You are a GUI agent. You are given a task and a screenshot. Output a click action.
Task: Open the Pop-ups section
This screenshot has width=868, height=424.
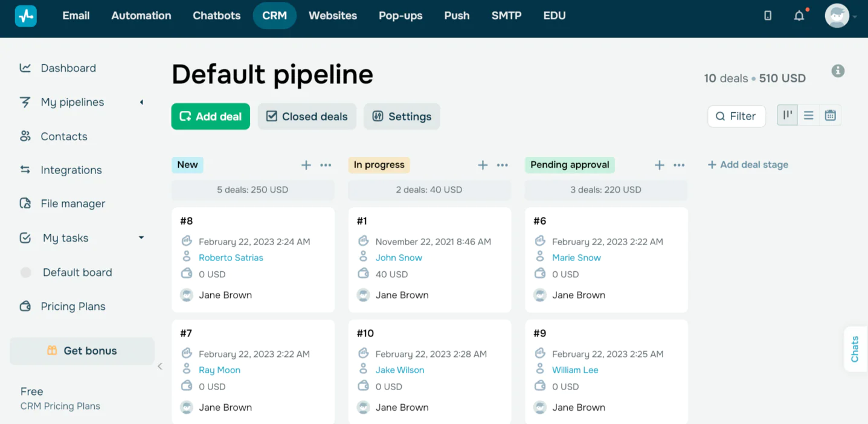click(400, 16)
